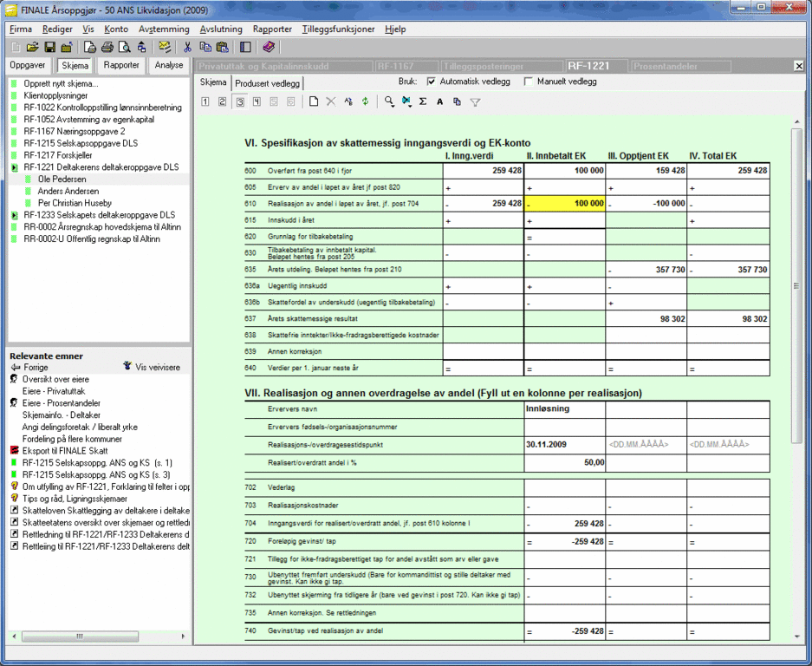Go to form page 4
Viewport: 812px width, 666px height.
tap(257, 101)
